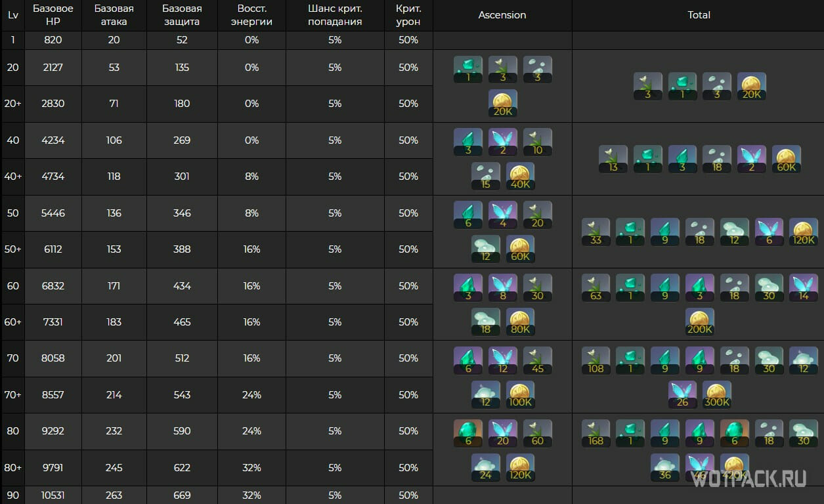Click the "Базовая защита" column header

pyautogui.click(x=182, y=15)
